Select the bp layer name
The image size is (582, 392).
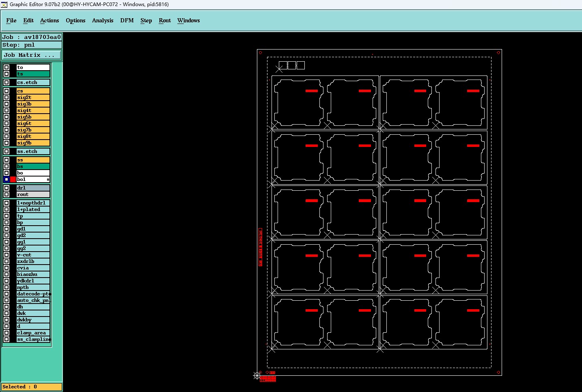tap(33, 222)
